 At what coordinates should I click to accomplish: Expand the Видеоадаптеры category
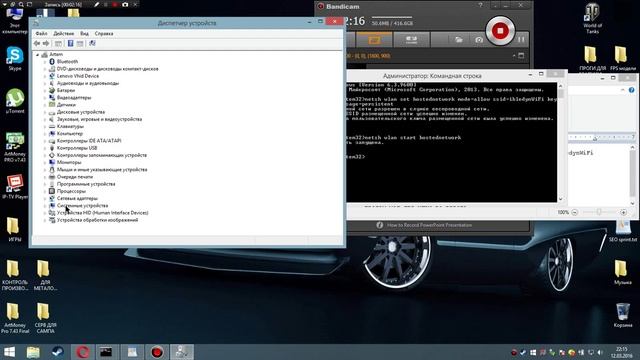[44, 98]
